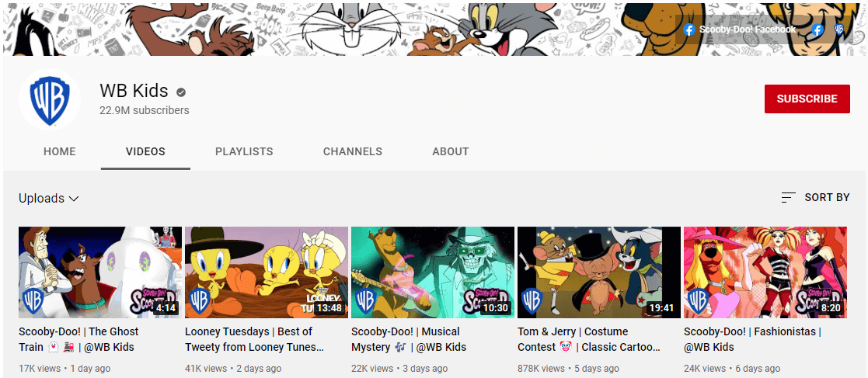The height and width of the screenshot is (378, 868).
Task: Click the 13:48 duration badge
Action: coord(329,308)
